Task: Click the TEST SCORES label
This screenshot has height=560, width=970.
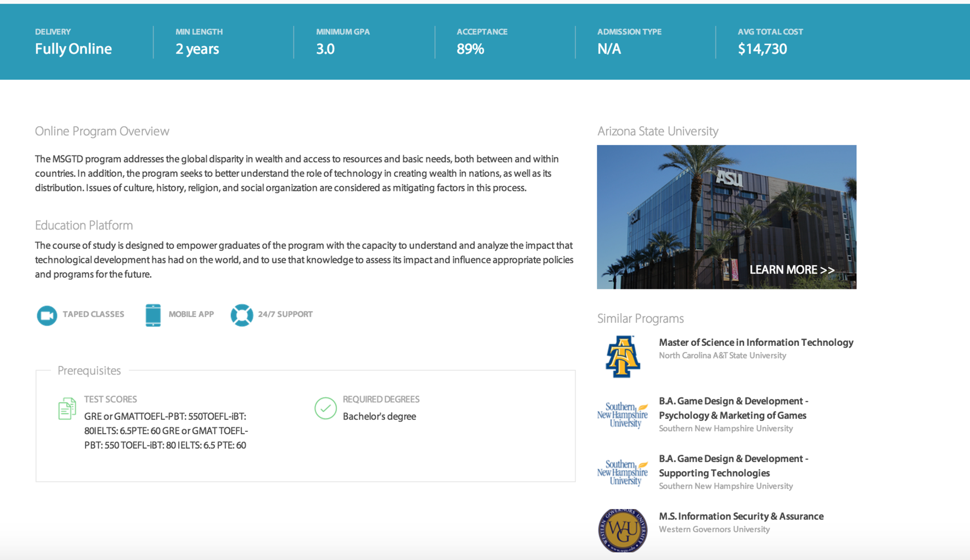Action: (111, 399)
